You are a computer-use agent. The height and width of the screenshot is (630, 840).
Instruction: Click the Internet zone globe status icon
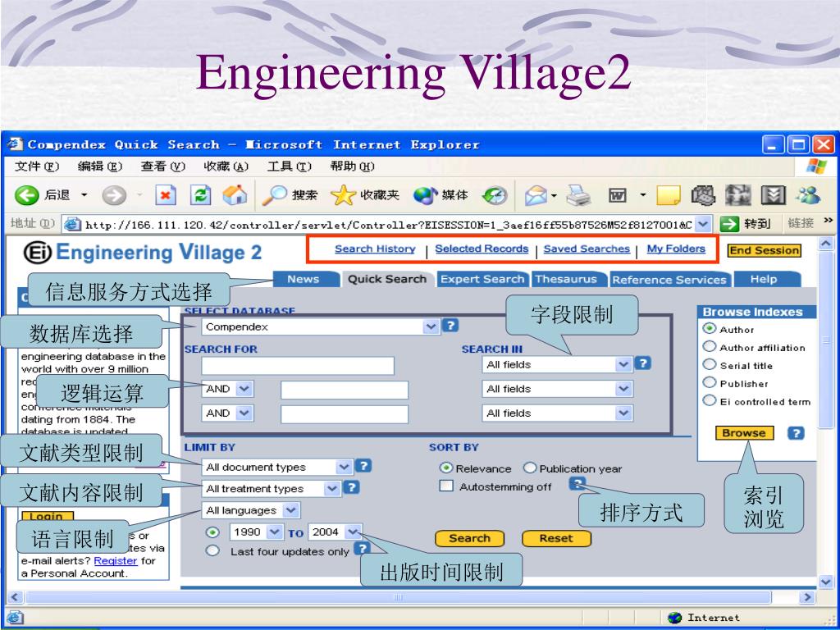pyautogui.click(x=675, y=618)
